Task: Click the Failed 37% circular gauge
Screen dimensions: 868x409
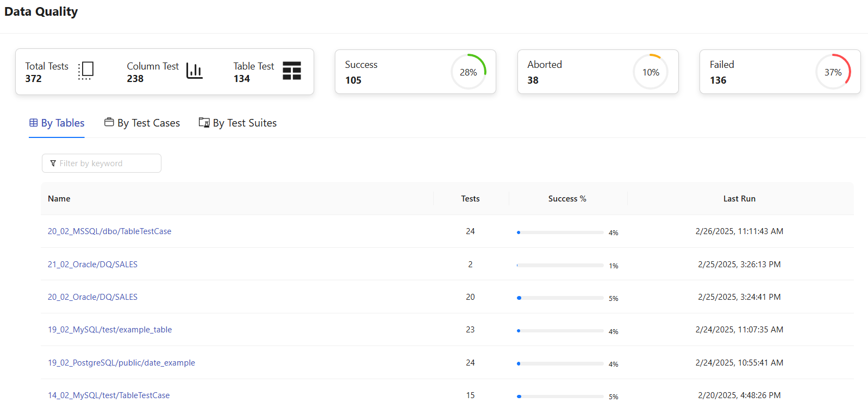Action: pyautogui.click(x=833, y=72)
